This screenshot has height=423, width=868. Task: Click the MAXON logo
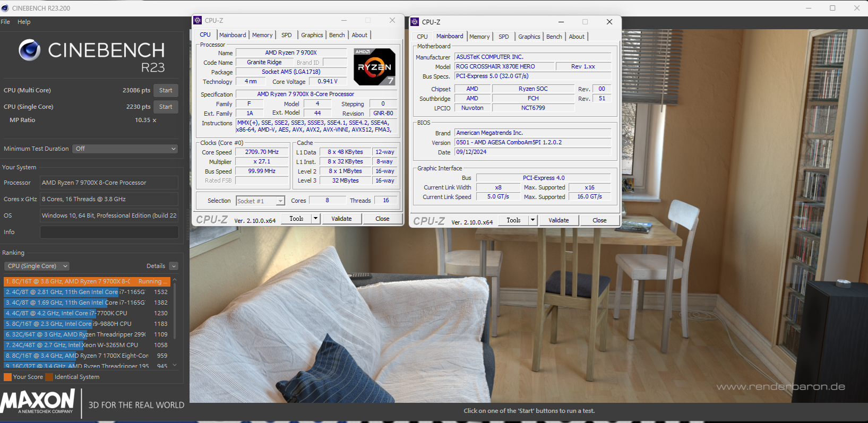(38, 402)
